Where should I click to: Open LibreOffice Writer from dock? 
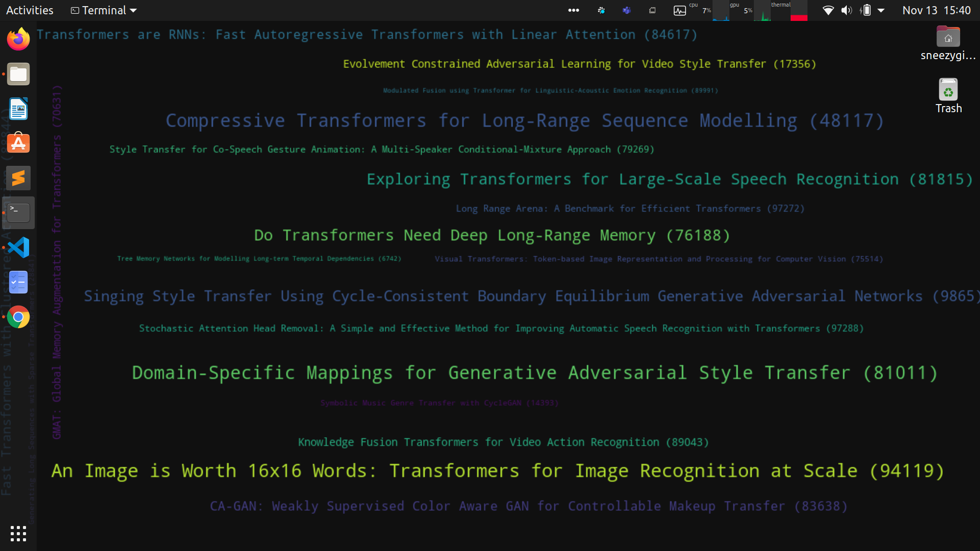click(x=18, y=109)
